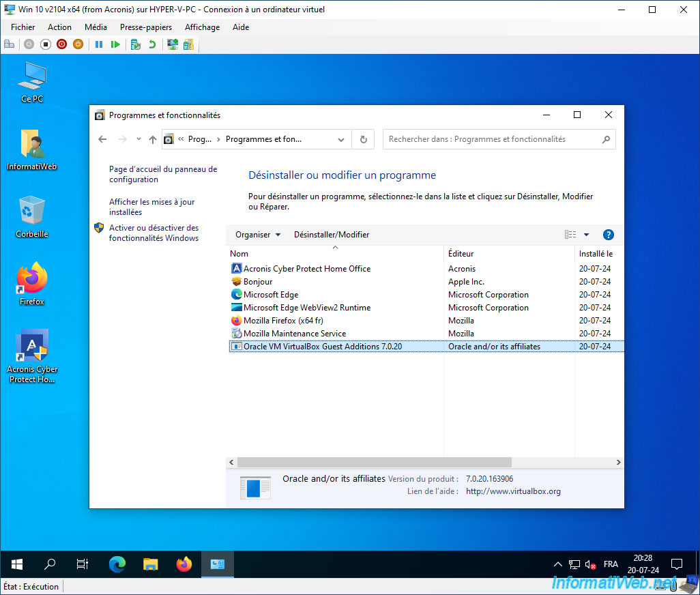Open Afficher les mises à jour installées
The image size is (700, 595).
(x=151, y=207)
